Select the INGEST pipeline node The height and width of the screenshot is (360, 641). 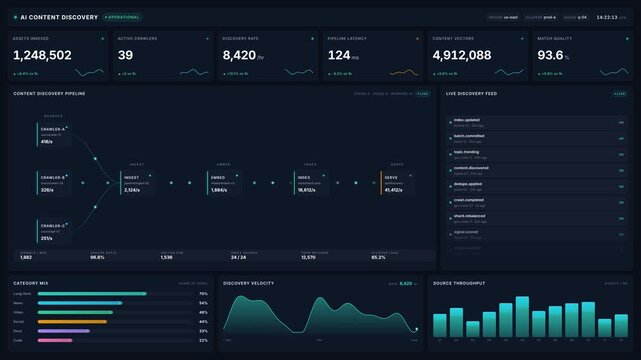coord(137,183)
